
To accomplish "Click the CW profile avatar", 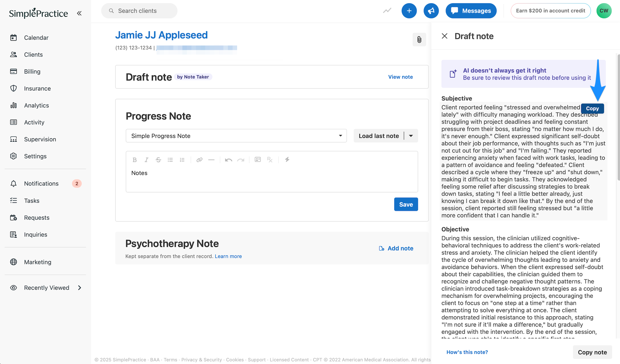I will (x=604, y=10).
